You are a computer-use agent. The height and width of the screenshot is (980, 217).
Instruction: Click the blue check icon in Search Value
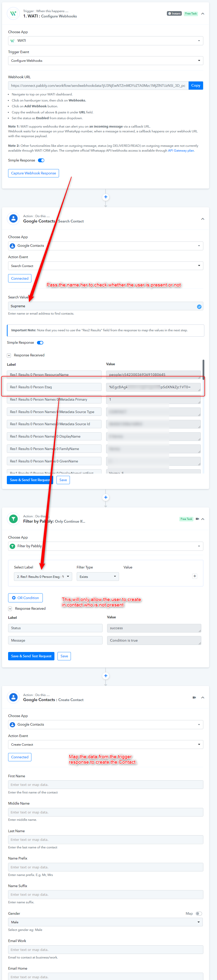(199, 307)
